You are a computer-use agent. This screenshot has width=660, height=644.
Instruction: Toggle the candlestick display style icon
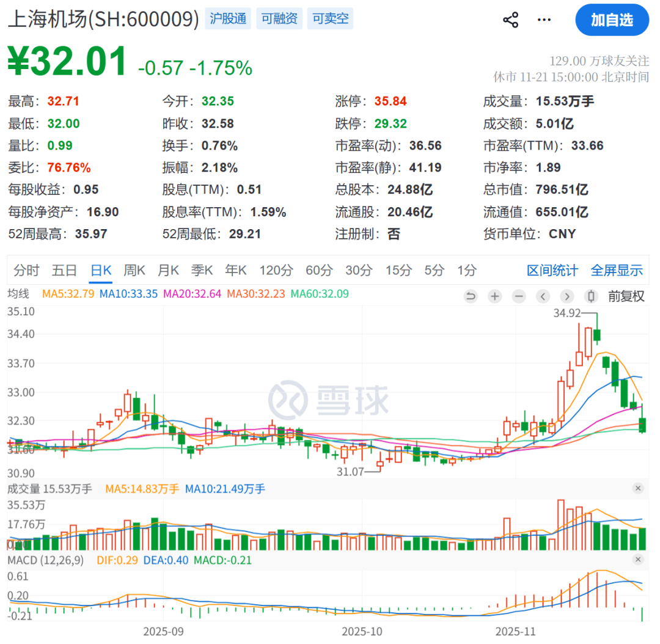(x=590, y=296)
